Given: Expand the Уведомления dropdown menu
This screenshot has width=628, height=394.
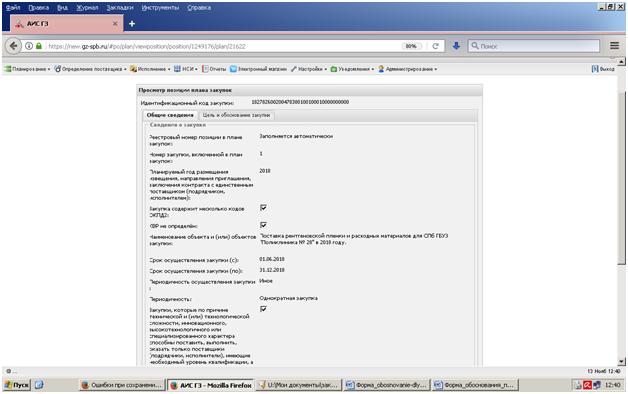Looking at the screenshot, I should pyautogui.click(x=352, y=69).
